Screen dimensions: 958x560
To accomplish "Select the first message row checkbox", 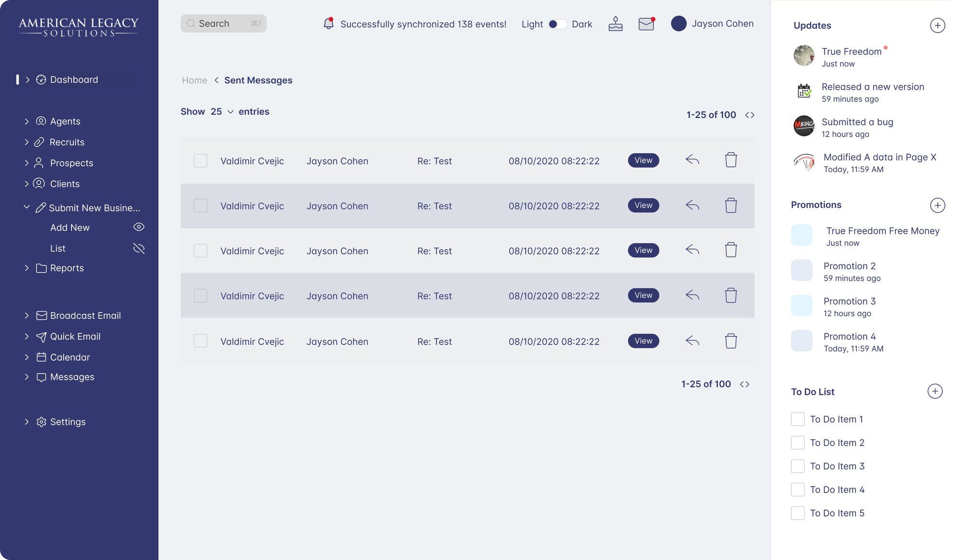I will 200,160.
